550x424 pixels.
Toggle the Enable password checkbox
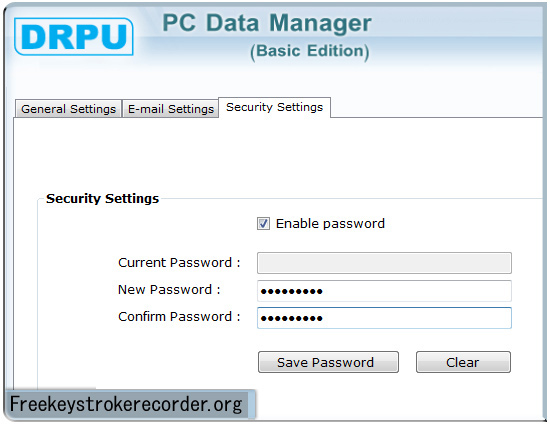263,223
